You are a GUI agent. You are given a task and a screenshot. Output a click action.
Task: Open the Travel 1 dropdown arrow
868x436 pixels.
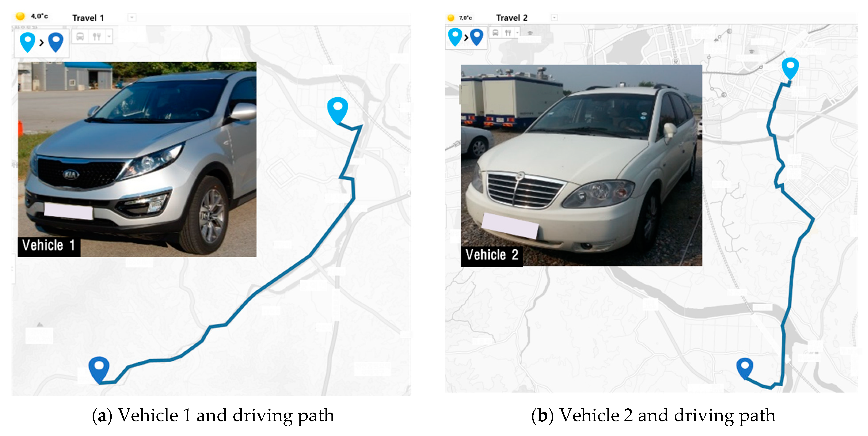132,17
